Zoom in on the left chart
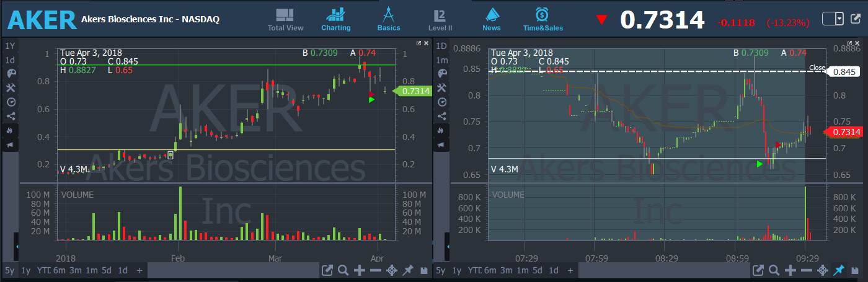Image resolution: width=868 pixels, height=282 pixels. (x=360, y=270)
